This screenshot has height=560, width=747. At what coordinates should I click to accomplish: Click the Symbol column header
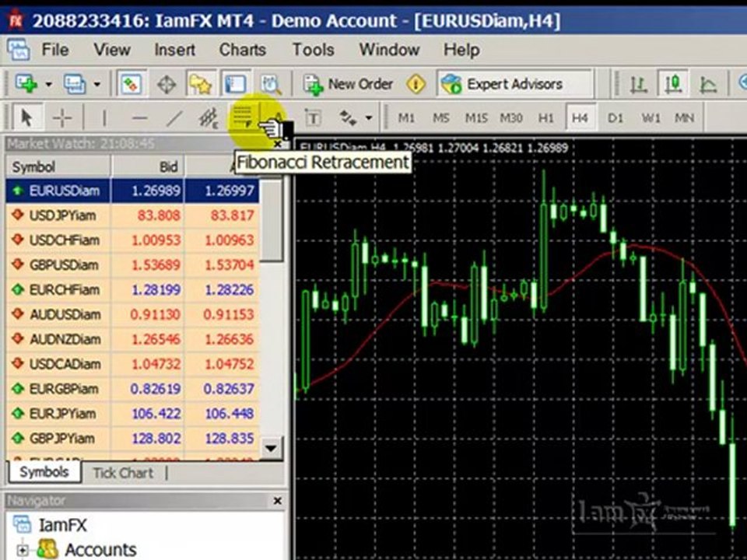point(58,166)
